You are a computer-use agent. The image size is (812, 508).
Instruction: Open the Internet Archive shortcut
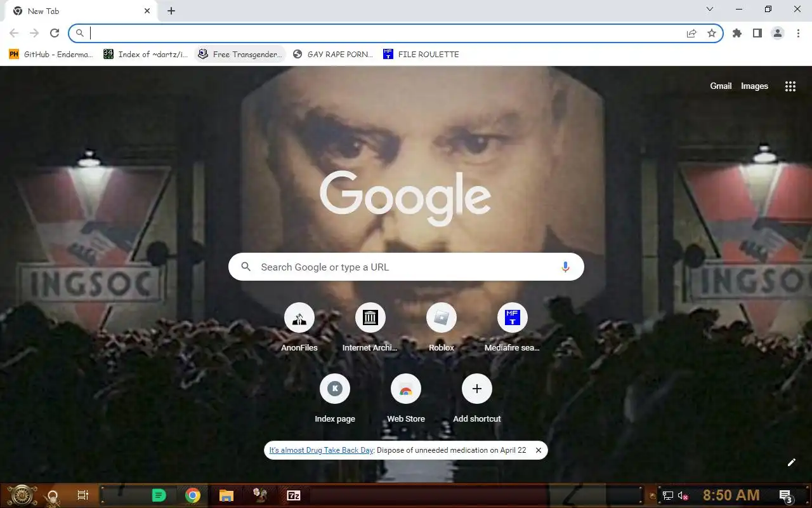(x=370, y=327)
